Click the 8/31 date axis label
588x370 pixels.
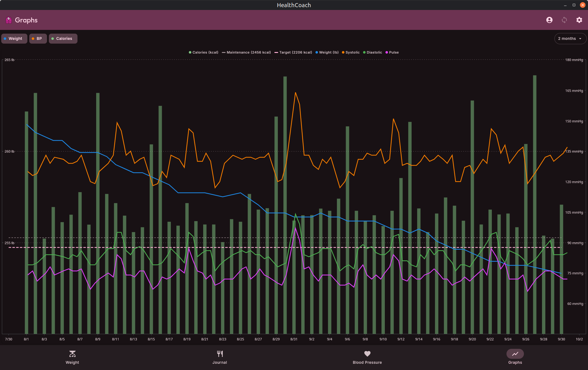click(x=294, y=339)
